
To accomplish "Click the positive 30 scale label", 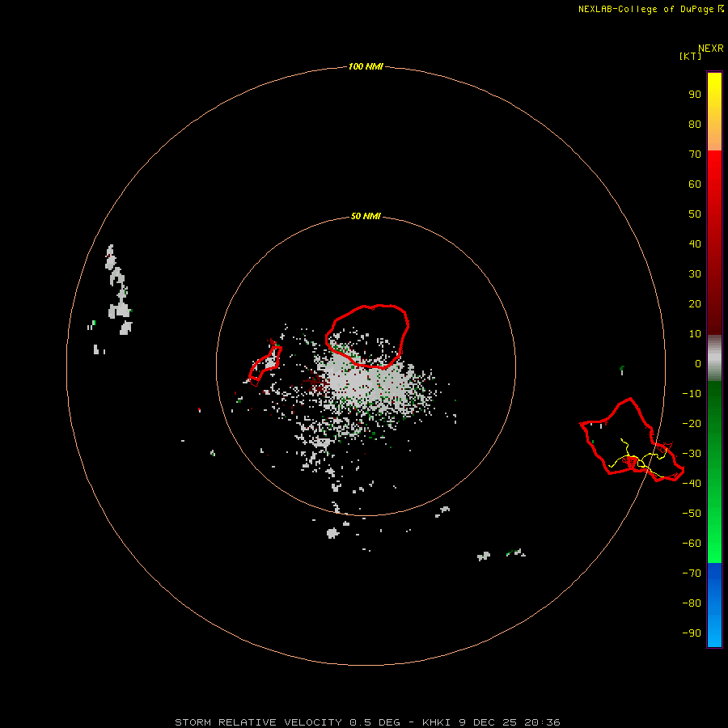I will click(695, 274).
